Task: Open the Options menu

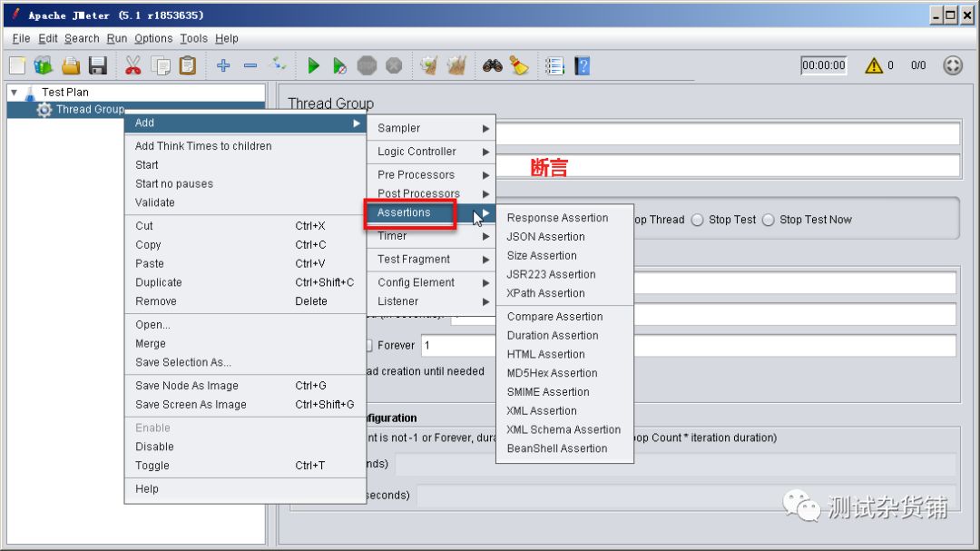Action: click(x=153, y=38)
